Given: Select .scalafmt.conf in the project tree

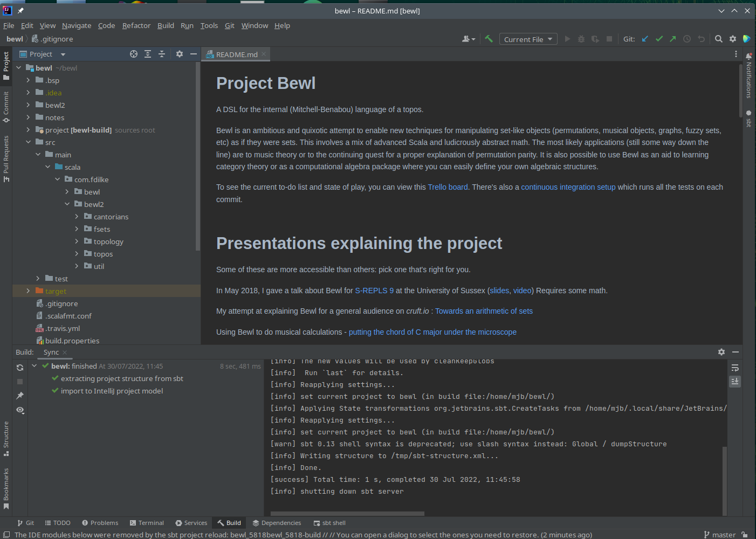Looking at the screenshot, I should point(64,316).
